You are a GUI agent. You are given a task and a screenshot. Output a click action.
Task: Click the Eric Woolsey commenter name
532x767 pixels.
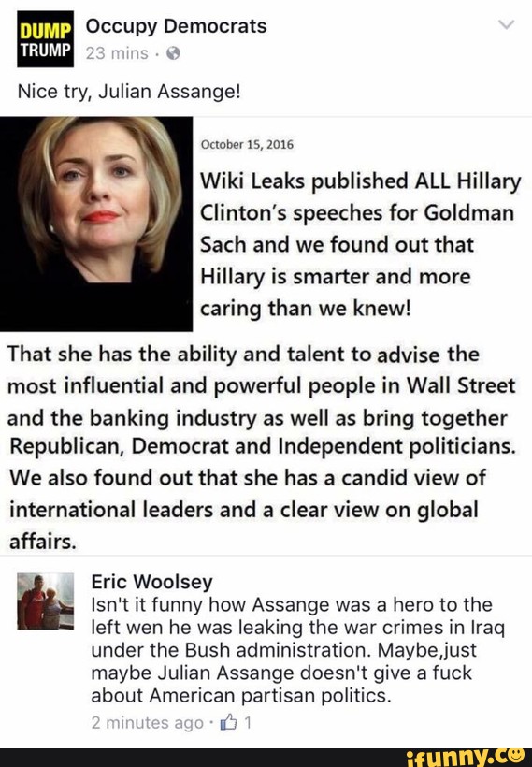pyautogui.click(x=152, y=582)
